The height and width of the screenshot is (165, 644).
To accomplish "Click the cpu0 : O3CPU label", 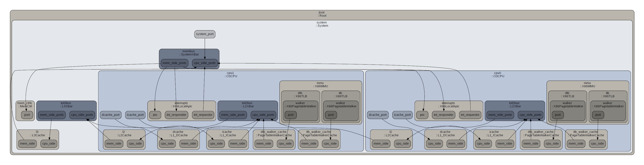I will coord(498,75).
